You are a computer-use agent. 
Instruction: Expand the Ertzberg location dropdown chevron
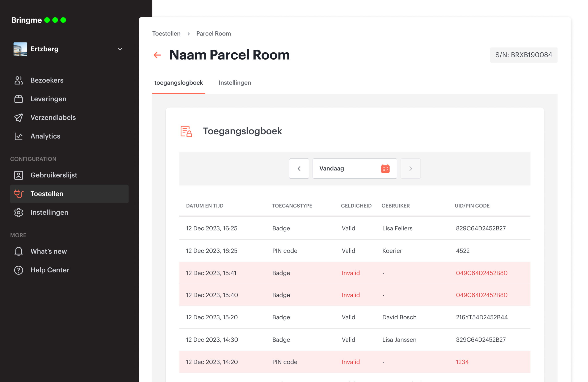pos(120,49)
